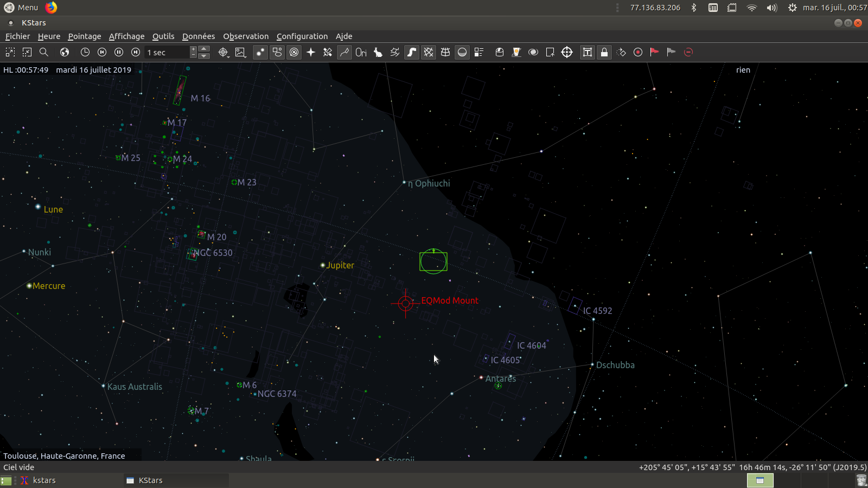Open the Affichage menu
The width and height of the screenshot is (868, 488).
pyautogui.click(x=127, y=36)
